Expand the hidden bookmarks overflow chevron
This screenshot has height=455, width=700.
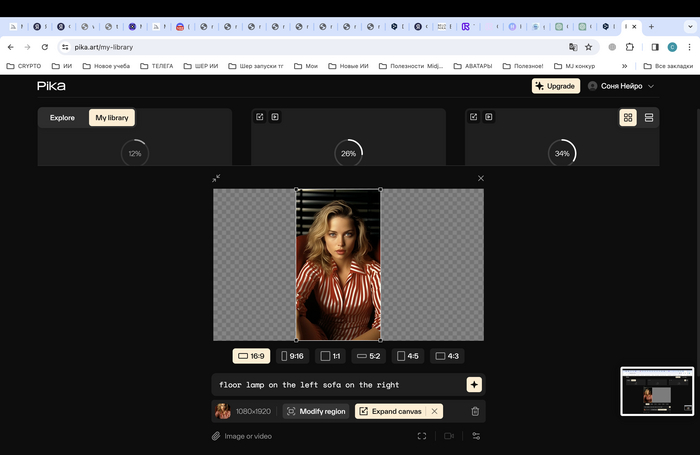pyautogui.click(x=625, y=66)
